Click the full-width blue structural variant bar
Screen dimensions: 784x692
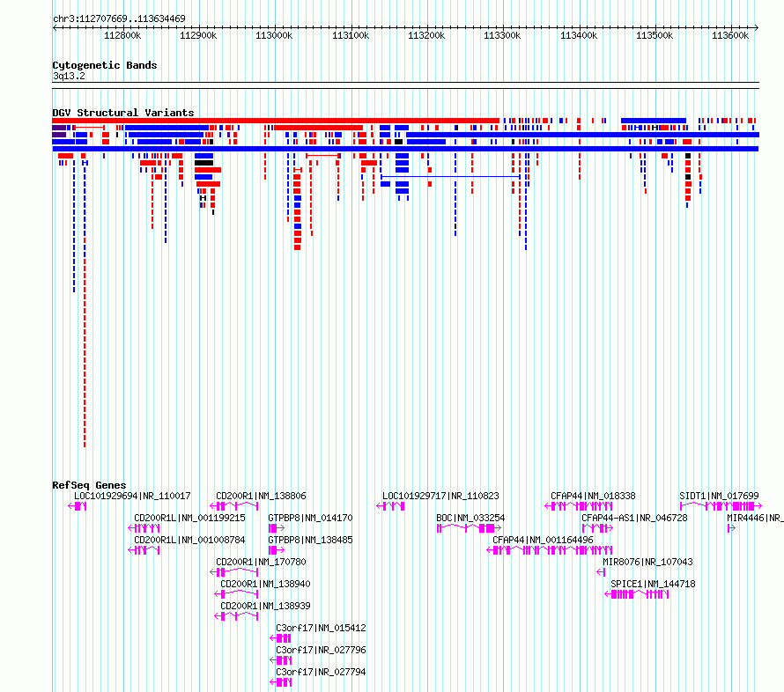(405, 149)
